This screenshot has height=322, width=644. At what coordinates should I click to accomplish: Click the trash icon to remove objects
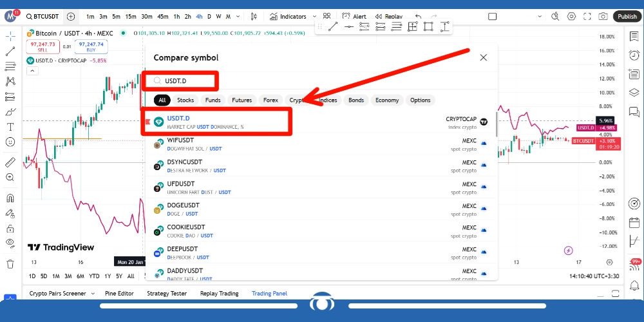[10, 264]
